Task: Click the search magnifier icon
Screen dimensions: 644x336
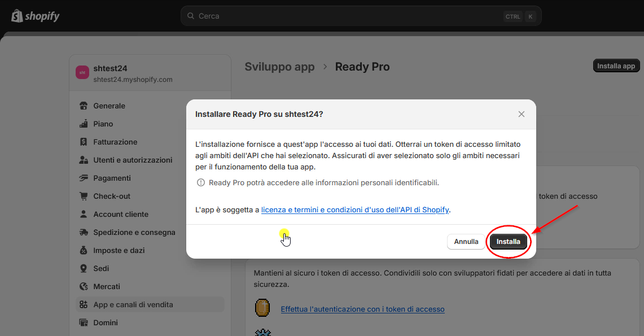Action: 191,16
